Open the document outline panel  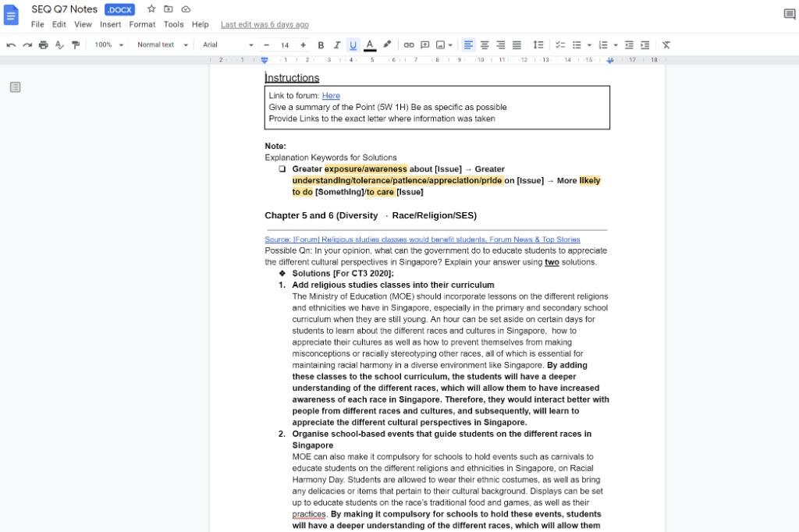pos(16,87)
